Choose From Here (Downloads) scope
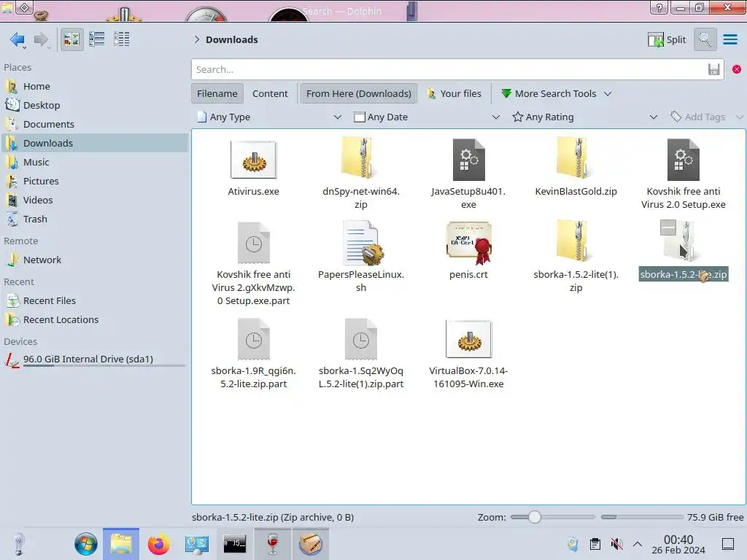The width and height of the screenshot is (747, 560). click(359, 93)
